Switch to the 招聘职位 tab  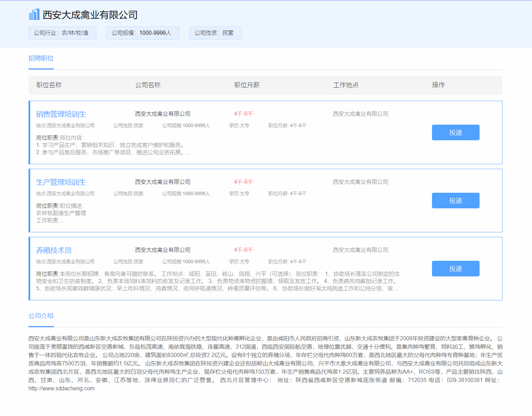[41, 58]
